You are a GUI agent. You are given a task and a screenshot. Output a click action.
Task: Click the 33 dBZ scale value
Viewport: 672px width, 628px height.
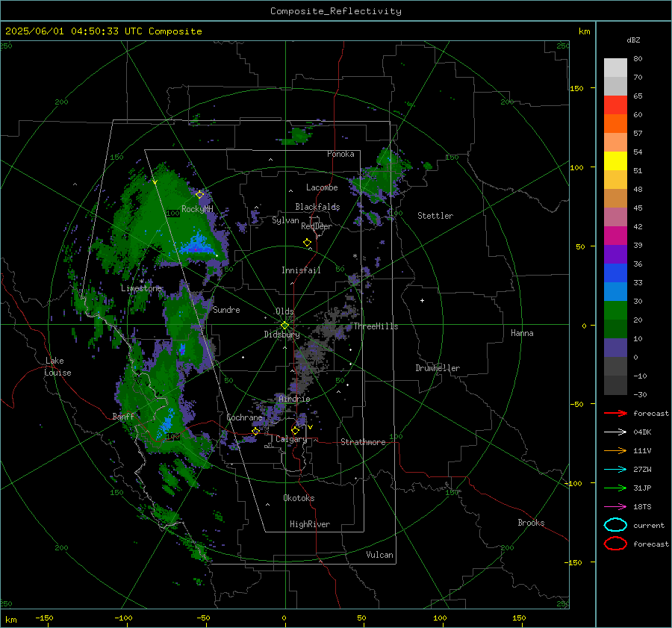click(x=638, y=282)
